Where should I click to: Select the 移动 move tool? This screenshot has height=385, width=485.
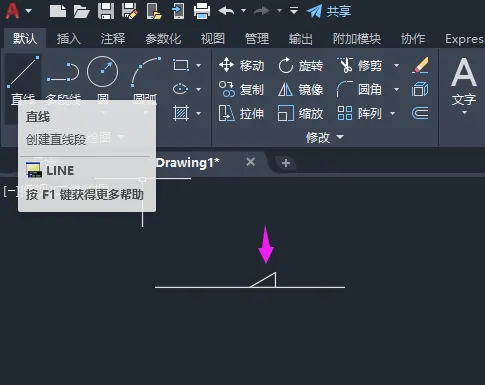(x=242, y=65)
